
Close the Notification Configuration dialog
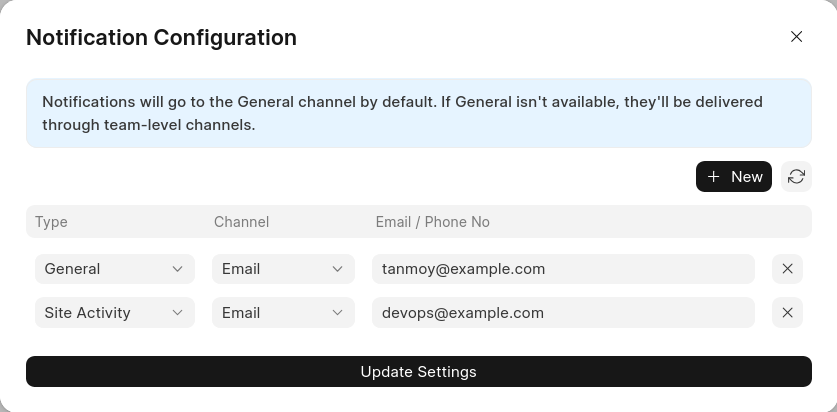(x=796, y=37)
